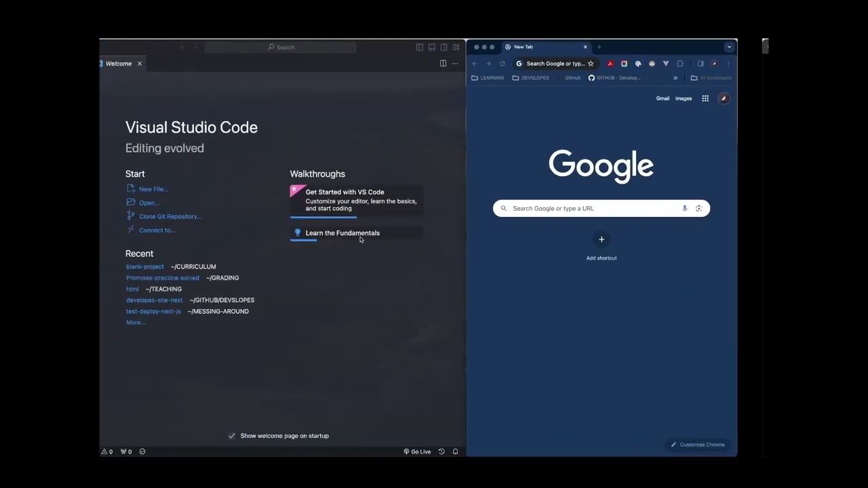868x488 pixels.
Task: Click Adobe Acrobat extension icon in Chrome
Action: pos(610,64)
